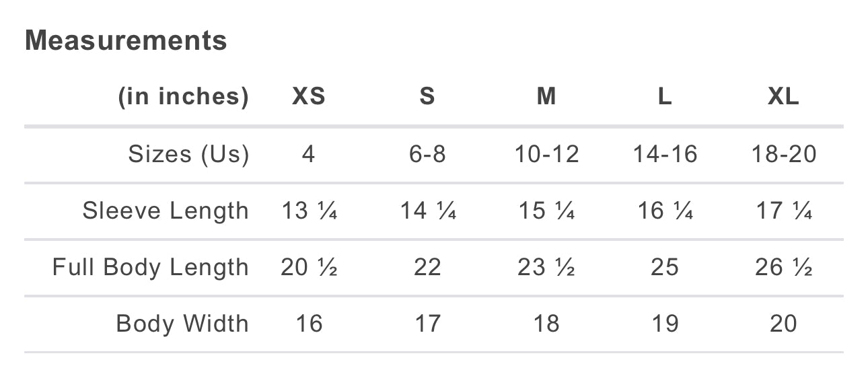
Task: Click the Full Body Length row label
Action: pos(151,268)
